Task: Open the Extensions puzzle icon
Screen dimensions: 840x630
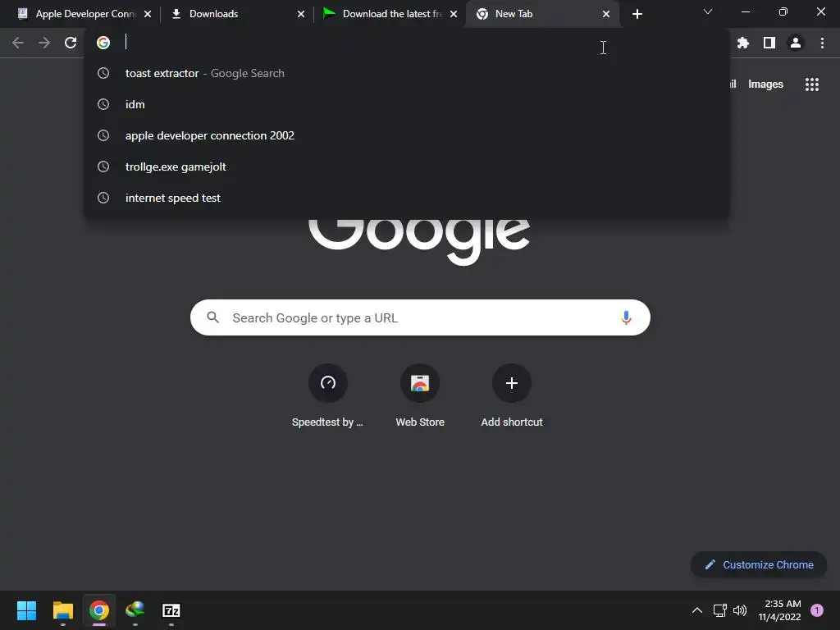Action: [x=743, y=43]
